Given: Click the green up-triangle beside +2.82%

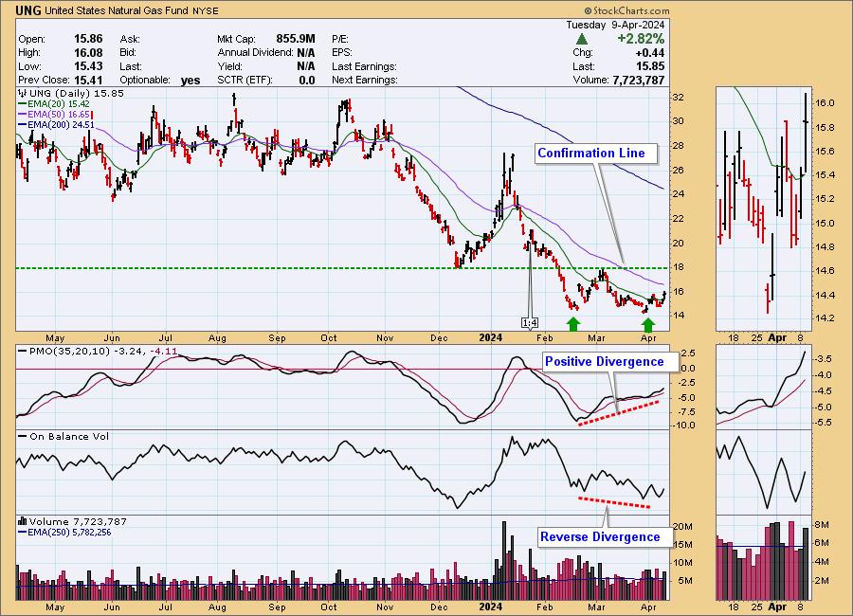Looking at the screenshot, I should (x=582, y=39).
